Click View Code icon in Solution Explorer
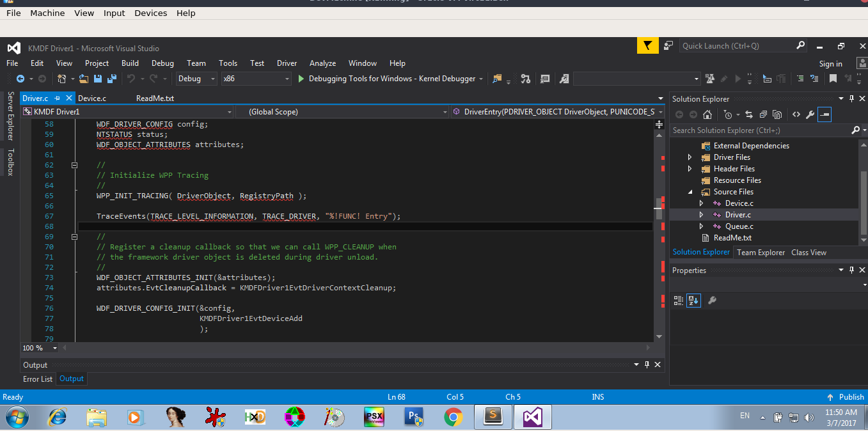The image size is (868, 431). 796,114
